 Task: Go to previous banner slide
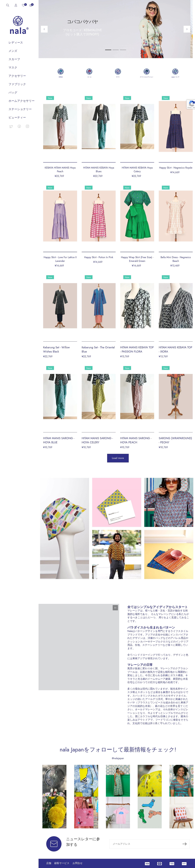click(44, 29)
